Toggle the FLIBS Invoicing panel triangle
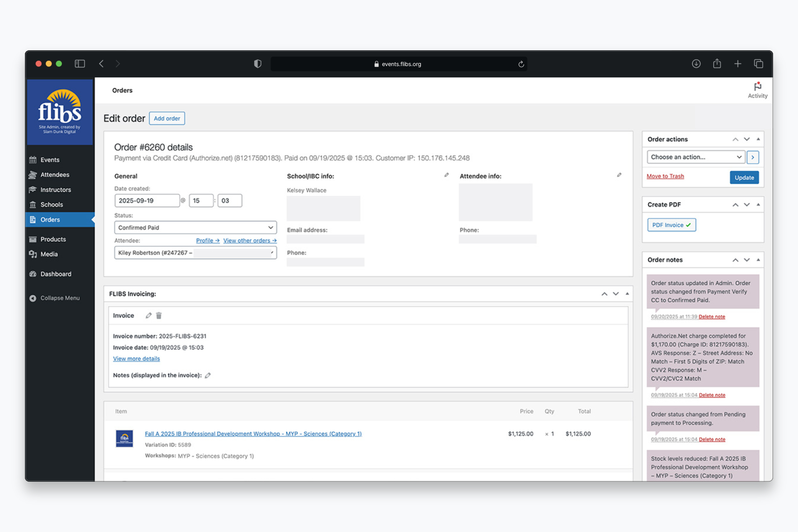 (627, 294)
